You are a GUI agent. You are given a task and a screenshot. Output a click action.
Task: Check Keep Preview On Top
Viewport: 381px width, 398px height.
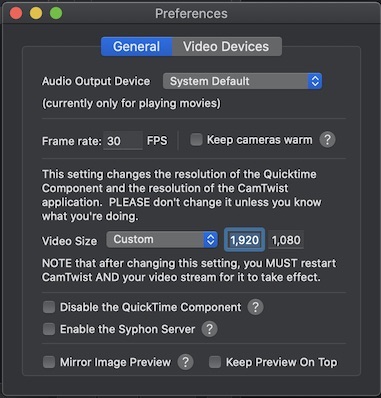[x=215, y=362]
